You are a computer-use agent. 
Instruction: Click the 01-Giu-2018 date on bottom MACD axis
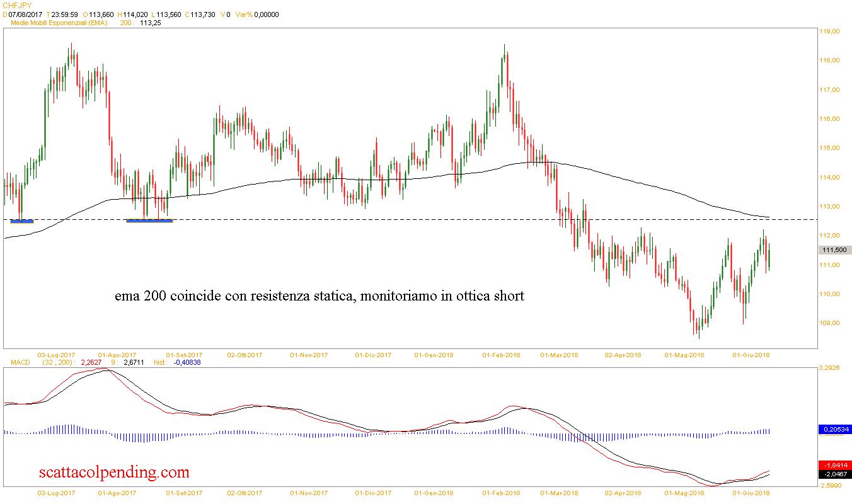tap(754, 493)
